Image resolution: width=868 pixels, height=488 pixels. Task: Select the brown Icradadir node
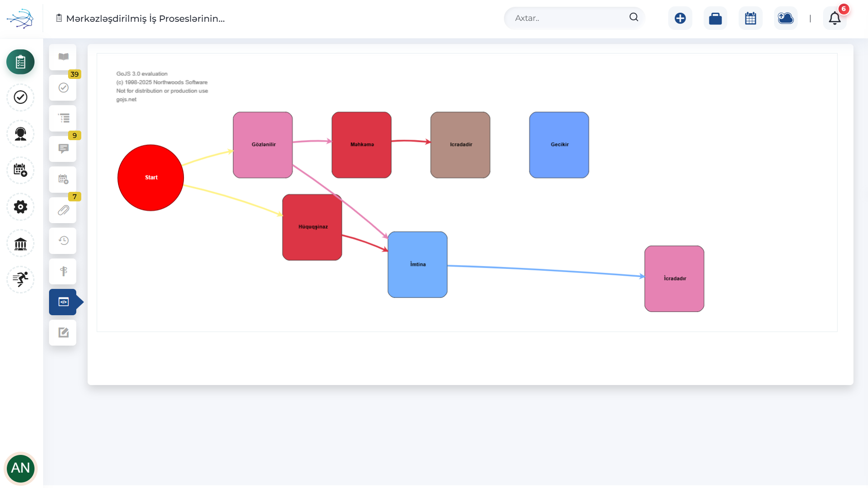(460, 145)
